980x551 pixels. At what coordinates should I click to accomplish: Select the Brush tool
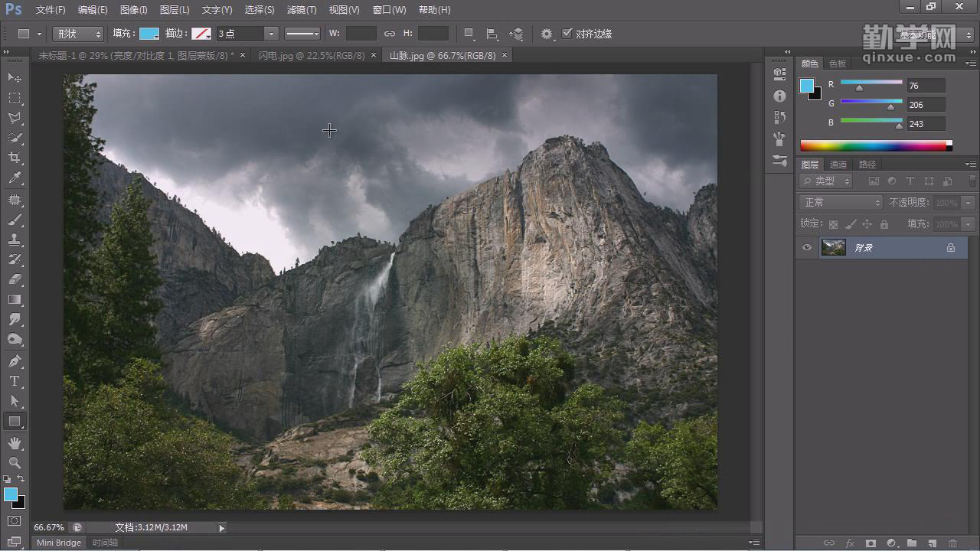pyautogui.click(x=15, y=220)
